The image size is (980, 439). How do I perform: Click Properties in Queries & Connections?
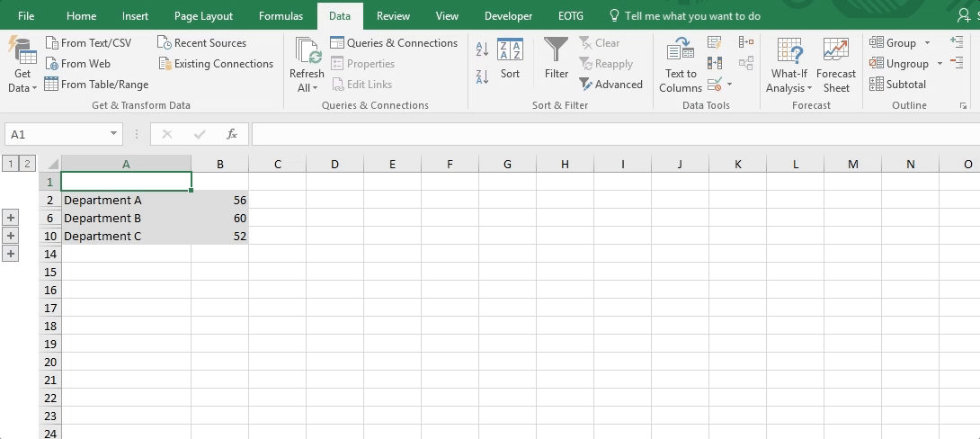[362, 64]
